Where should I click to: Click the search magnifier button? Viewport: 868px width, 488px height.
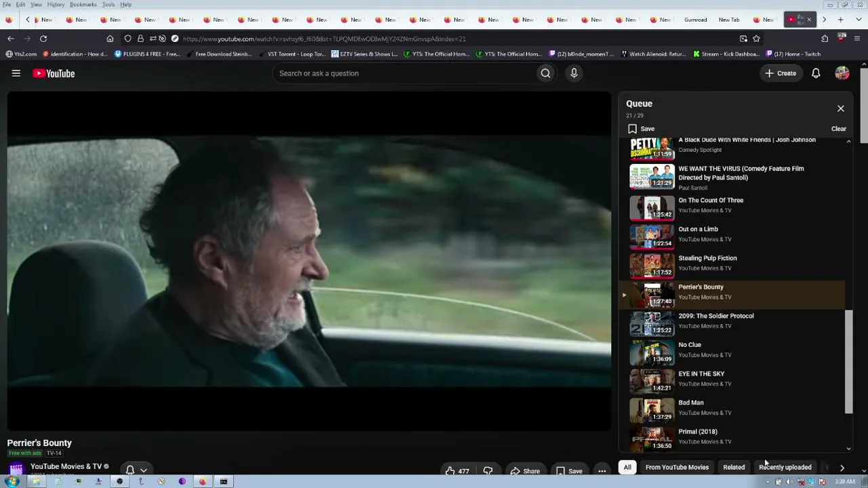(545, 73)
